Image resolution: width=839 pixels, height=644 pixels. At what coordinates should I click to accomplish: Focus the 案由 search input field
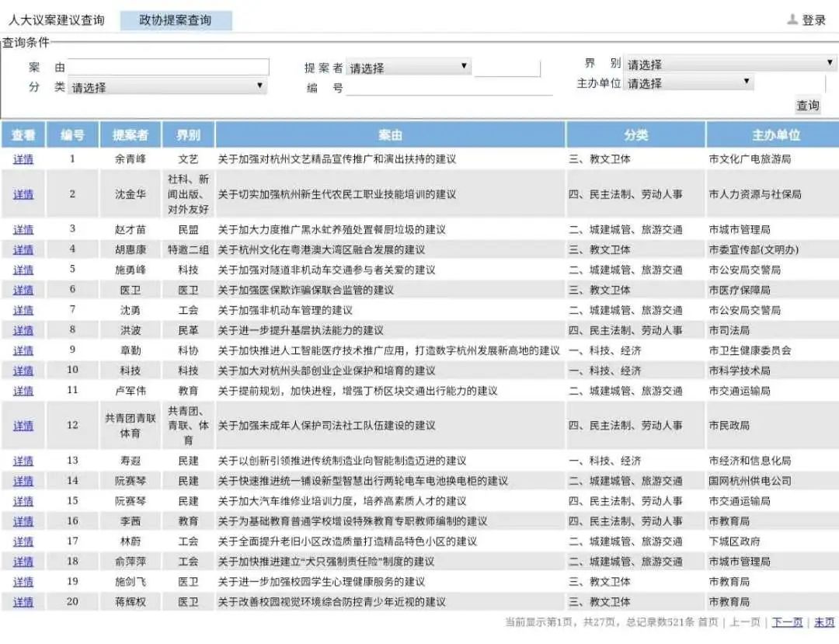tap(169, 67)
